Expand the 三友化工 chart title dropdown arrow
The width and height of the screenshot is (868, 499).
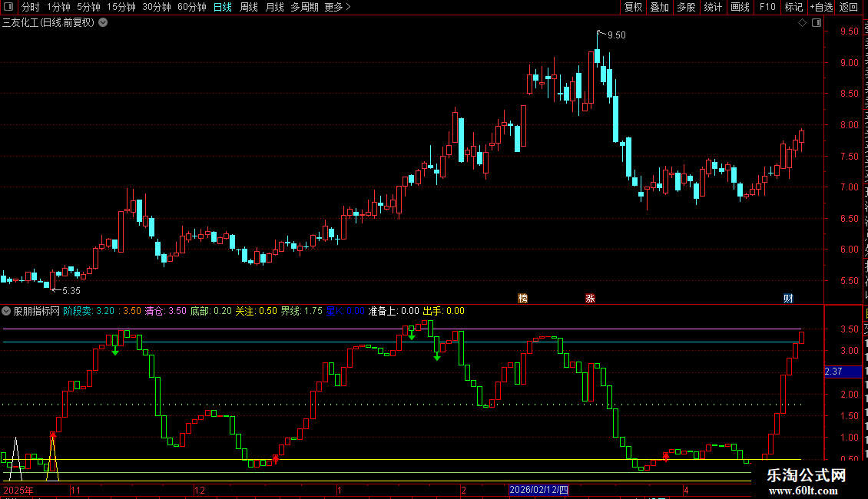point(103,23)
